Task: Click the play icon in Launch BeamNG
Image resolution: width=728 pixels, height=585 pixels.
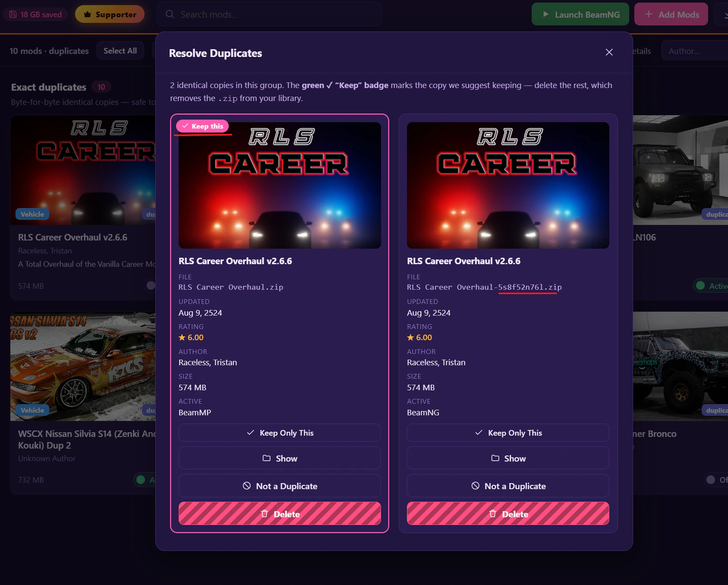Action: pyautogui.click(x=546, y=14)
